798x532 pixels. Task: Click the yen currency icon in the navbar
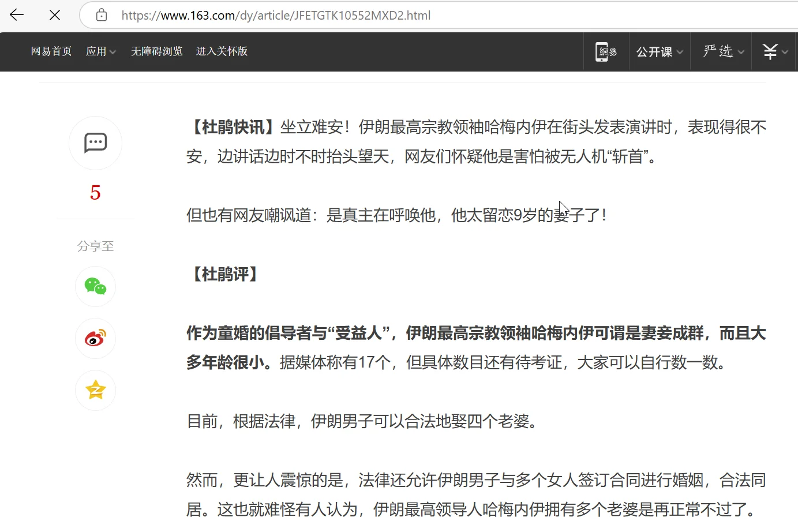coord(775,52)
